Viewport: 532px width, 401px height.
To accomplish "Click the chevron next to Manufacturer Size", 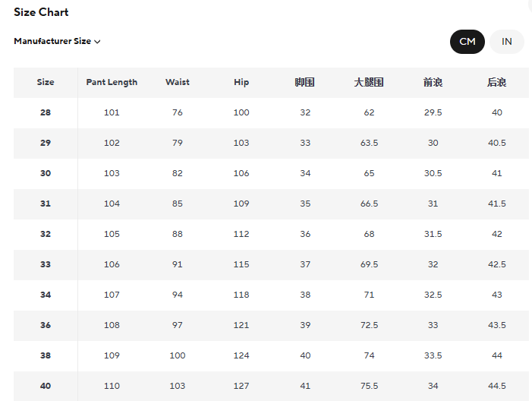I will [97, 42].
